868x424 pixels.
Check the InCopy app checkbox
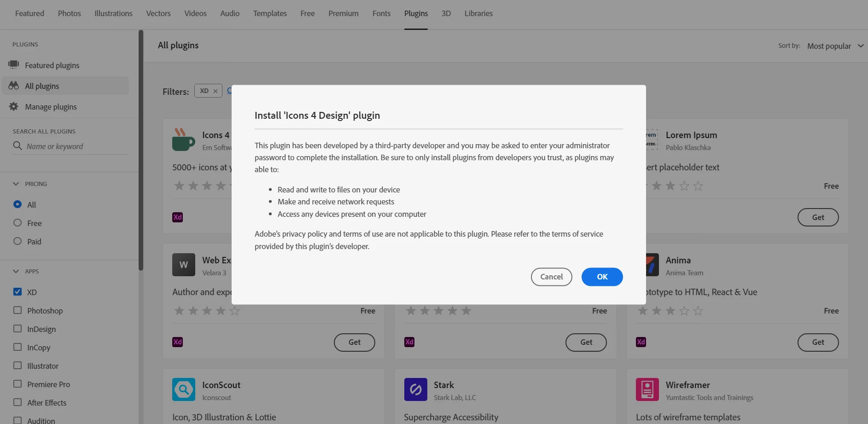pyautogui.click(x=17, y=347)
